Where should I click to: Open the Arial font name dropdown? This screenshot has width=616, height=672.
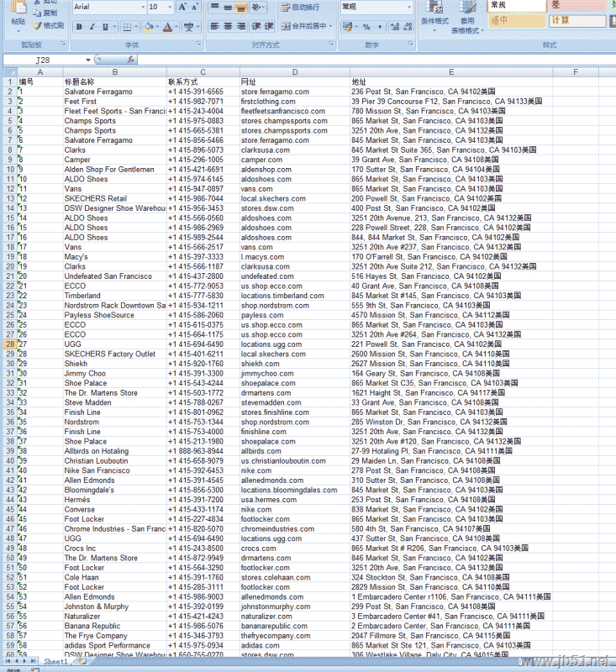[x=143, y=8]
